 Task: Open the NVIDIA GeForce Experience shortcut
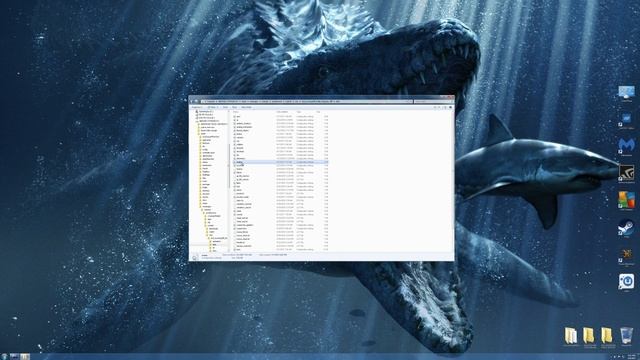point(626,173)
